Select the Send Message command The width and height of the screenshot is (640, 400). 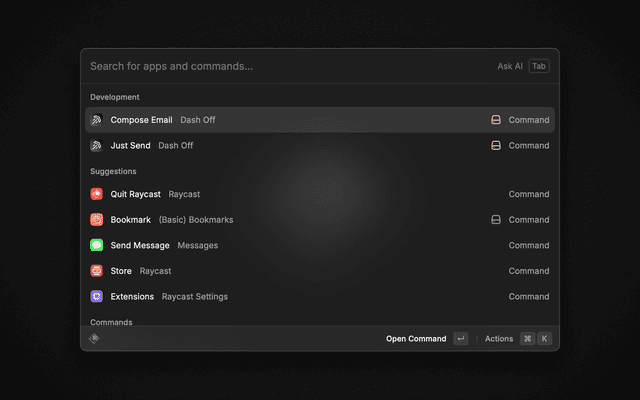click(x=140, y=245)
